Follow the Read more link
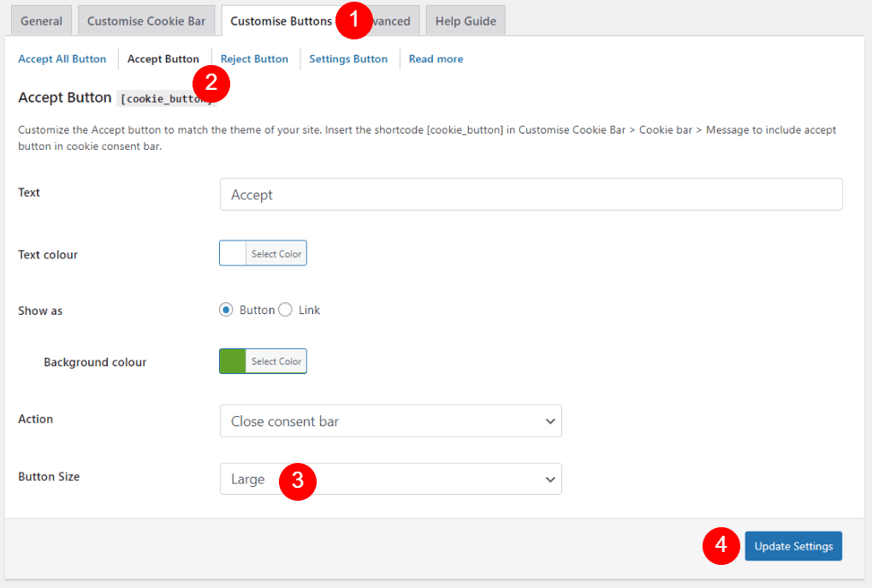 [436, 59]
